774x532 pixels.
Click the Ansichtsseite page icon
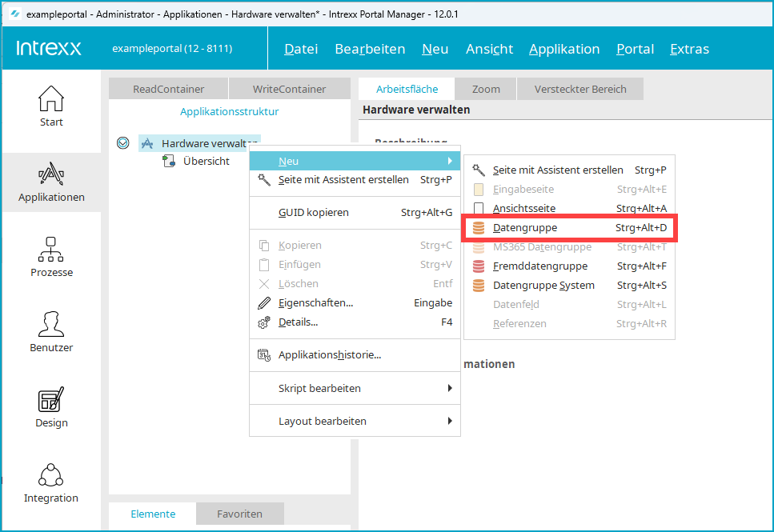(479, 208)
